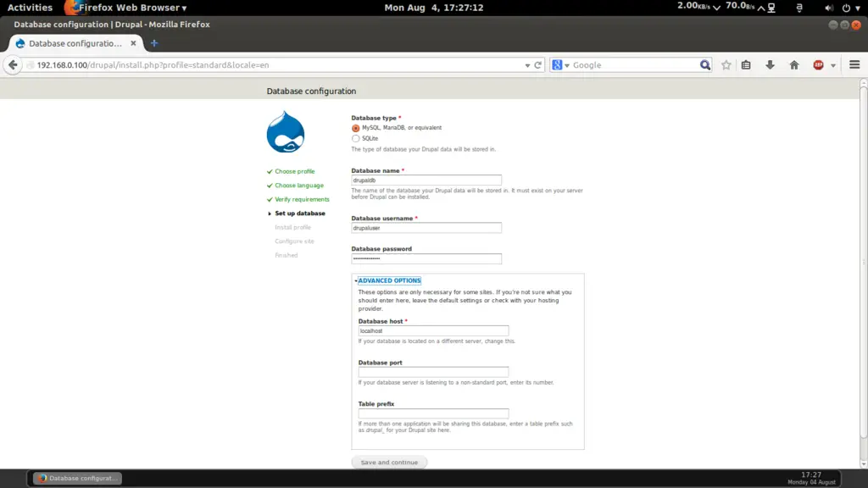Click the Save and continue button
This screenshot has height=488, width=868.
point(389,462)
